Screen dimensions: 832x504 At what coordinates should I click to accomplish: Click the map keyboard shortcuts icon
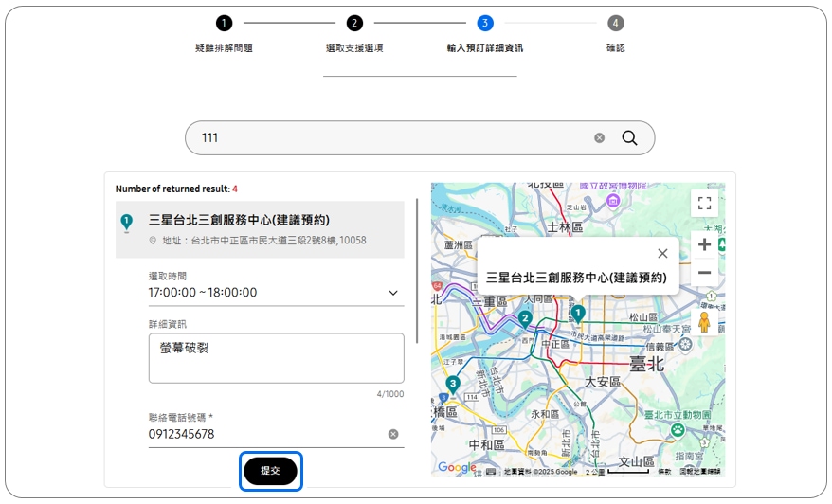[491, 471]
